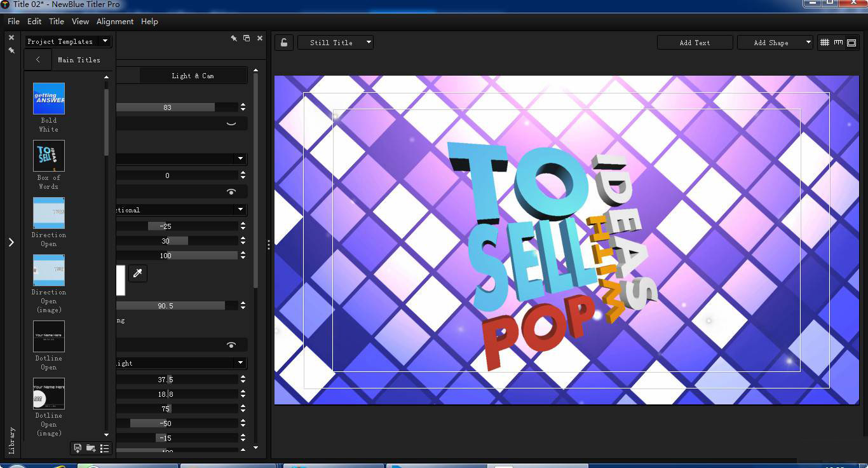Click the panel splitter handle dots
The width and height of the screenshot is (868, 468).
tap(268, 244)
